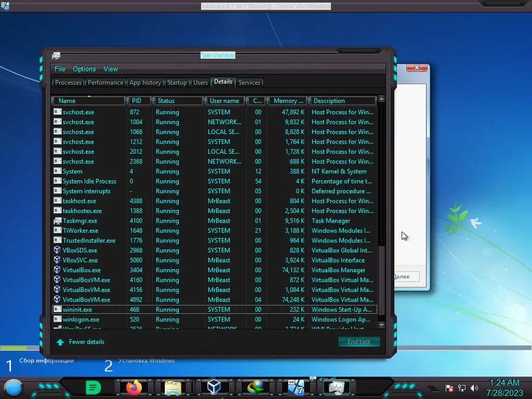Switch to the Performance tab
This screenshot has width=532, height=399.
pyautogui.click(x=105, y=83)
